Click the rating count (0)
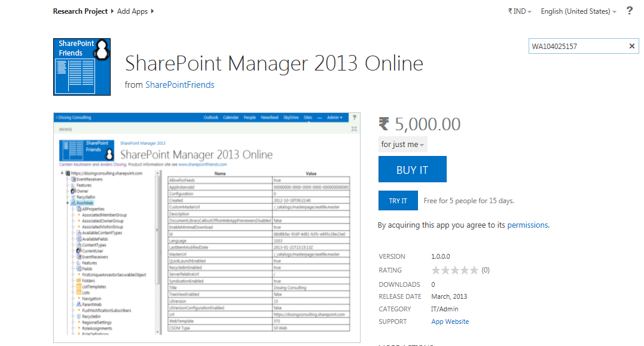Viewport: 644px width, 346px height. 486,270
